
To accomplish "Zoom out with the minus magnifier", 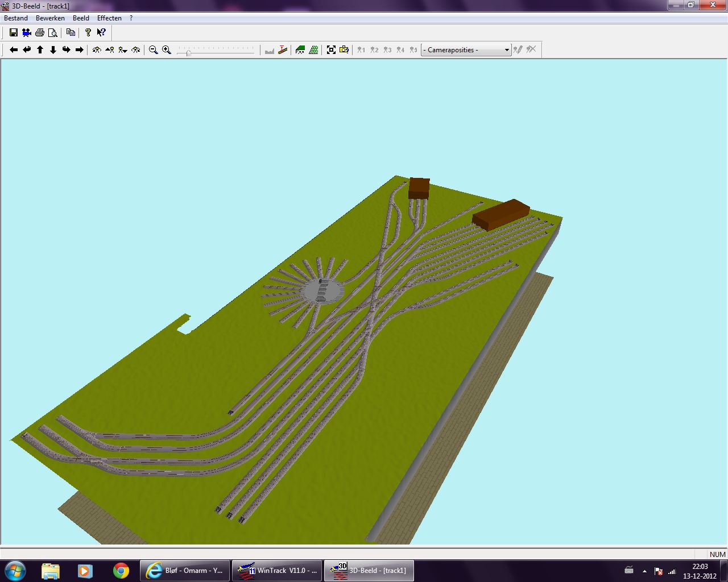I will click(153, 50).
